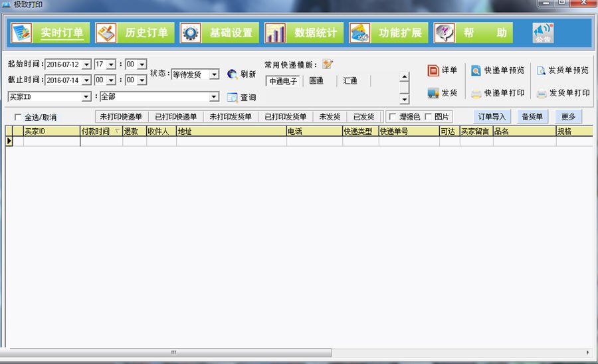Screen dimensions: 598x364
Task: Open the 买家ID filter dropdown
Action: pyautogui.click(x=86, y=97)
